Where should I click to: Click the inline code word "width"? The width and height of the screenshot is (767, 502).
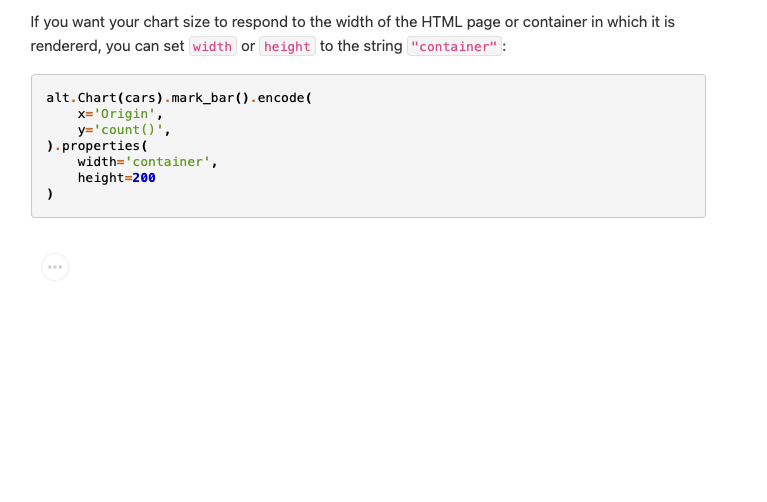(213, 46)
